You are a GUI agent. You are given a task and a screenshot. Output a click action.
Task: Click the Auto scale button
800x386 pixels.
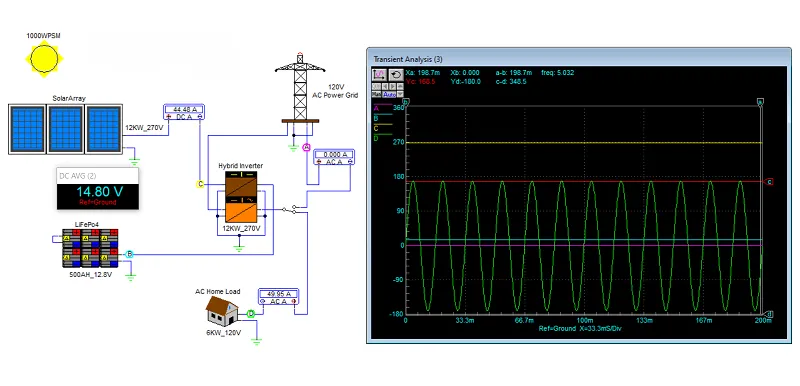(389, 94)
